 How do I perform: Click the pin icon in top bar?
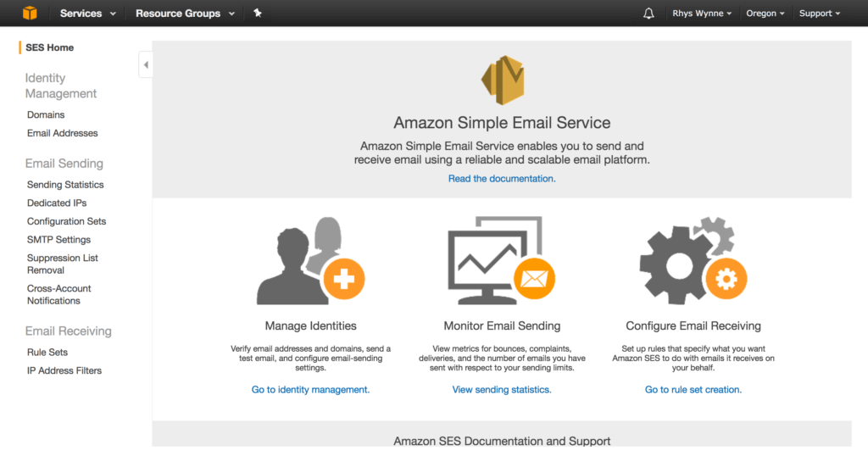(x=258, y=13)
